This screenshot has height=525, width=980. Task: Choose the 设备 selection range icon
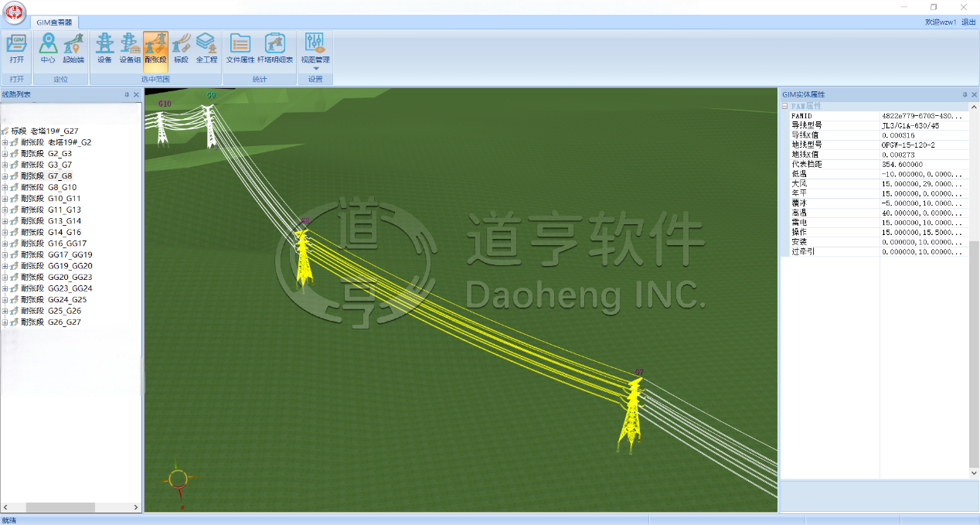[x=104, y=49]
